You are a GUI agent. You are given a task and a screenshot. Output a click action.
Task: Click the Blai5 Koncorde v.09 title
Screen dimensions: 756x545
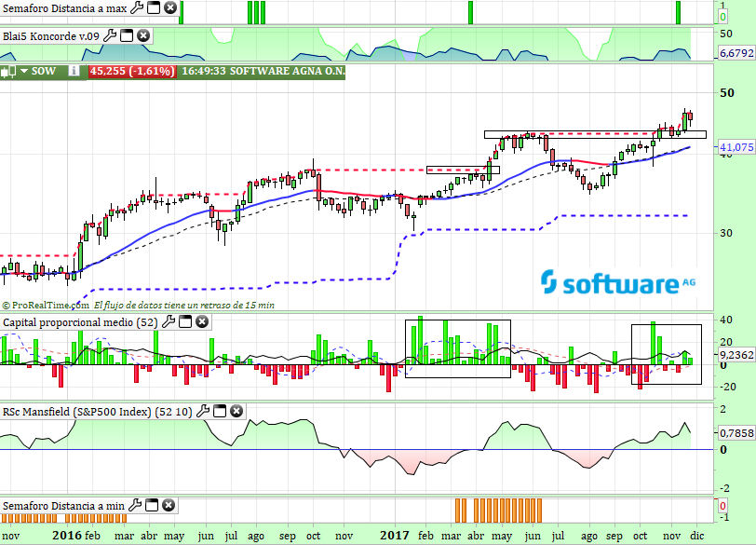pyautogui.click(x=51, y=36)
